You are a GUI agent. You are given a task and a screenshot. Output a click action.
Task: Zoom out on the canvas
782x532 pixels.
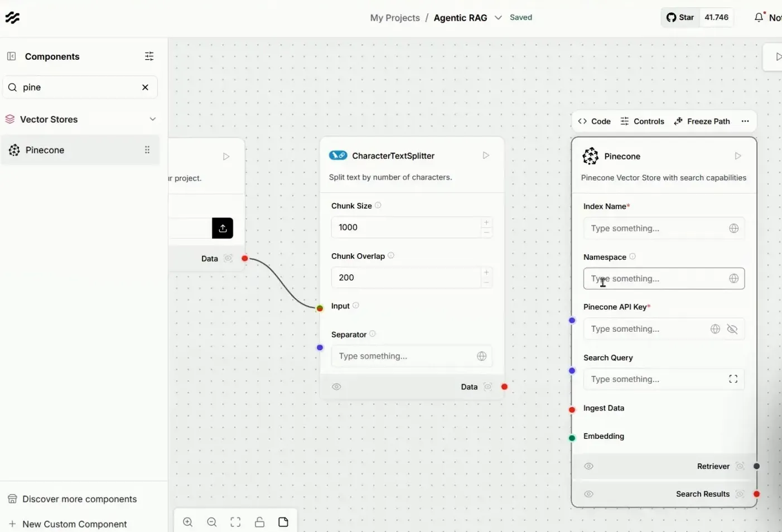click(212, 523)
